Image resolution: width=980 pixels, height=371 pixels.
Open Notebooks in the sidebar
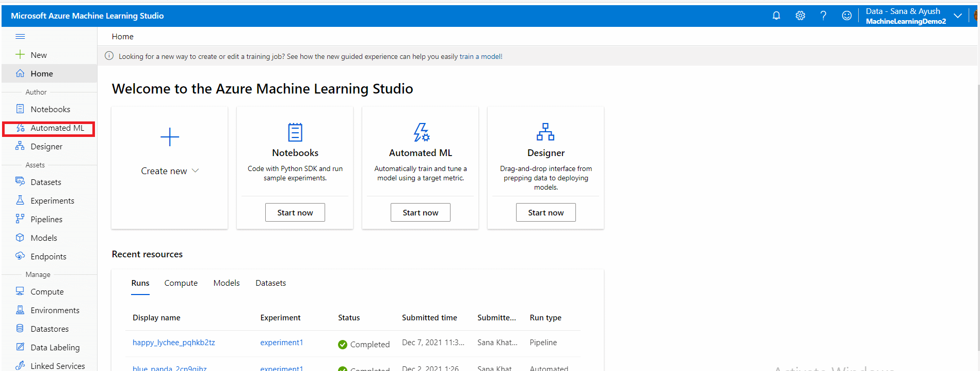[51, 109]
